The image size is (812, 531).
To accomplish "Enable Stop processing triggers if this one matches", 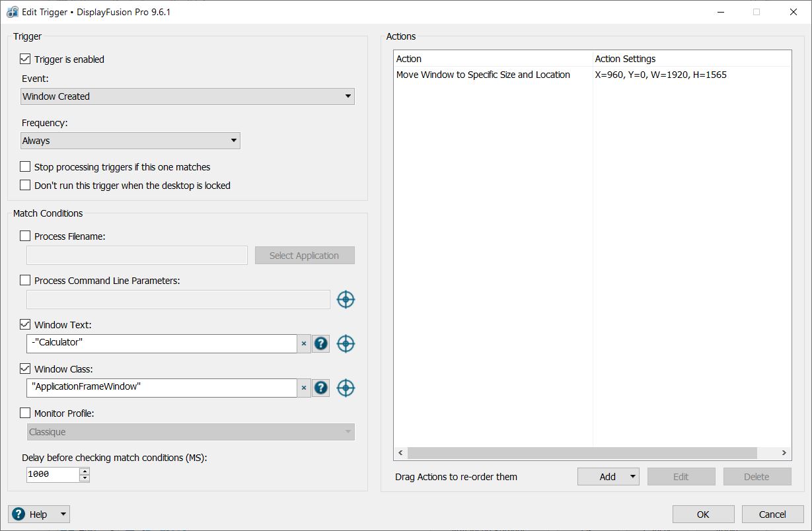I will [x=26, y=167].
